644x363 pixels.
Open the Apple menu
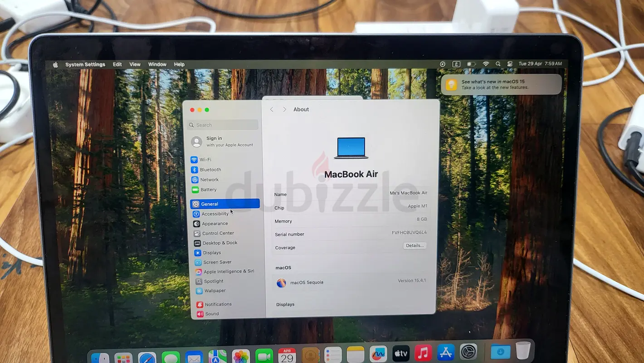[x=55, y=64]
